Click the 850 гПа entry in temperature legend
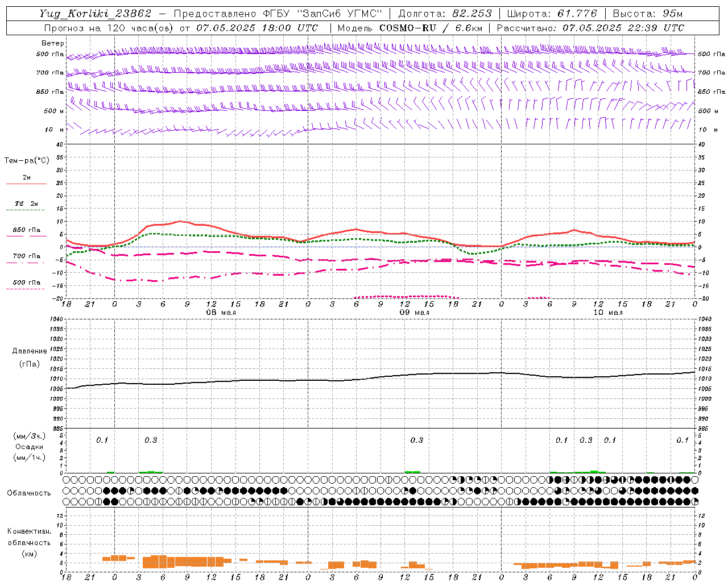The height and width of the screenshot is (582, 728). tap(27, 230)
